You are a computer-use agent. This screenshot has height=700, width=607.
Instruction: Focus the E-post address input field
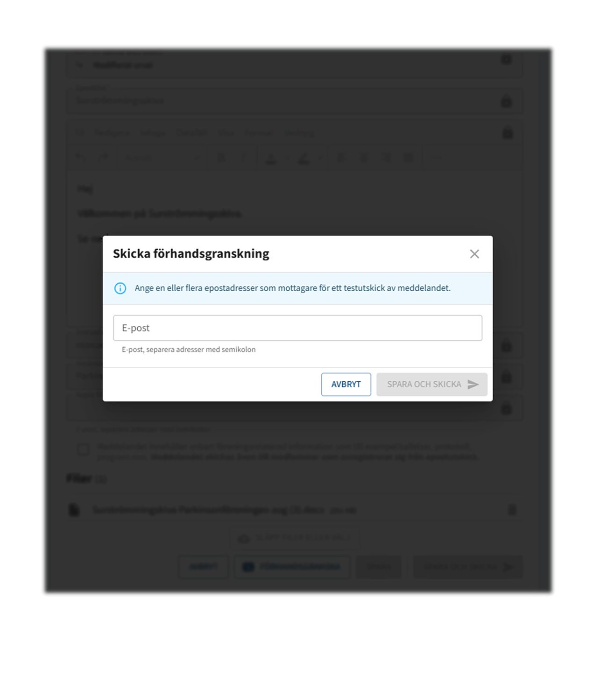[x=297, y=328]
